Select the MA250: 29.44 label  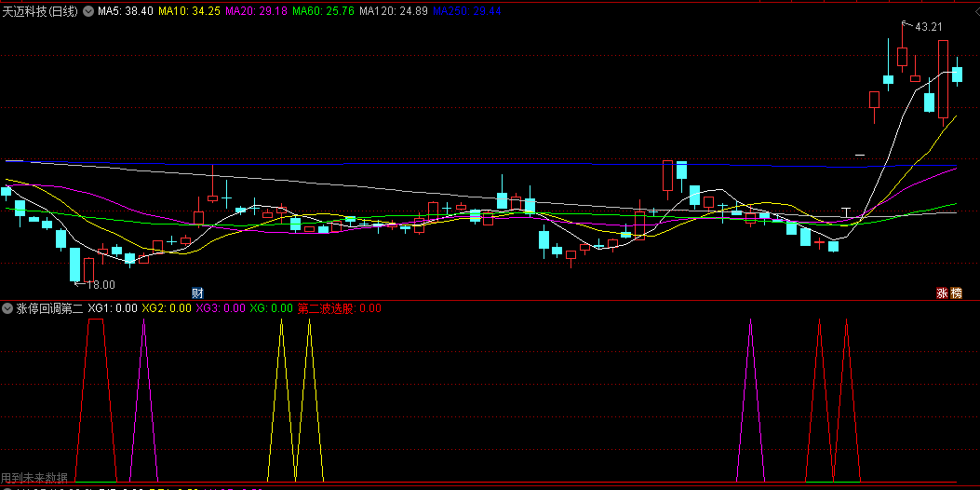(467, 10)
